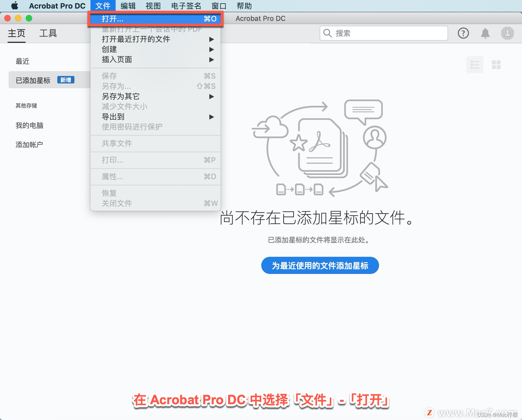
Task: Switch to grid thumbnail view icon
Action: pyautogui.click(x=496, y=65)
